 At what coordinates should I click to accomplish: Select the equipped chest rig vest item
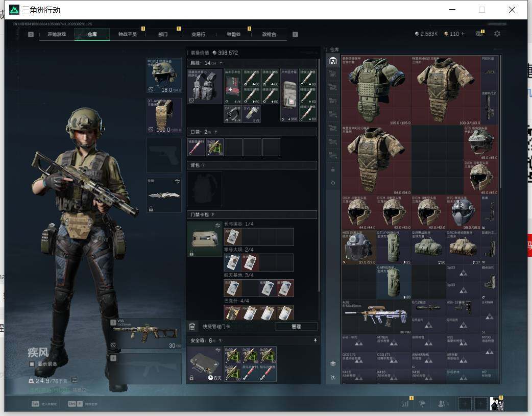(x=205, y=87)
